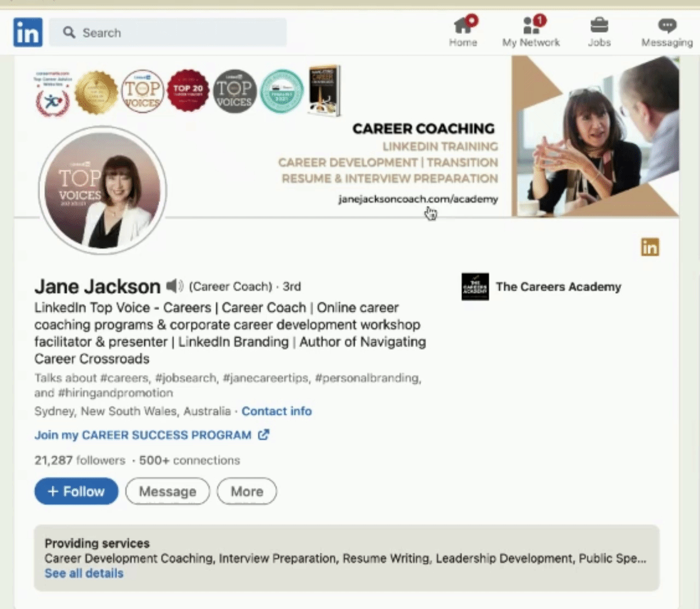Open The Careers Academy page

coord(558,286)
